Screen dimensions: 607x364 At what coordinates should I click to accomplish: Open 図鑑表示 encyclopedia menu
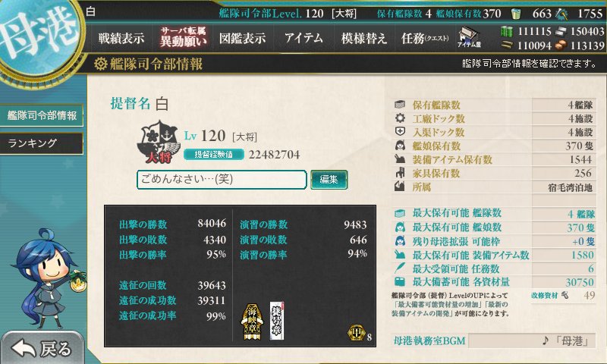[x=242, y=38]
